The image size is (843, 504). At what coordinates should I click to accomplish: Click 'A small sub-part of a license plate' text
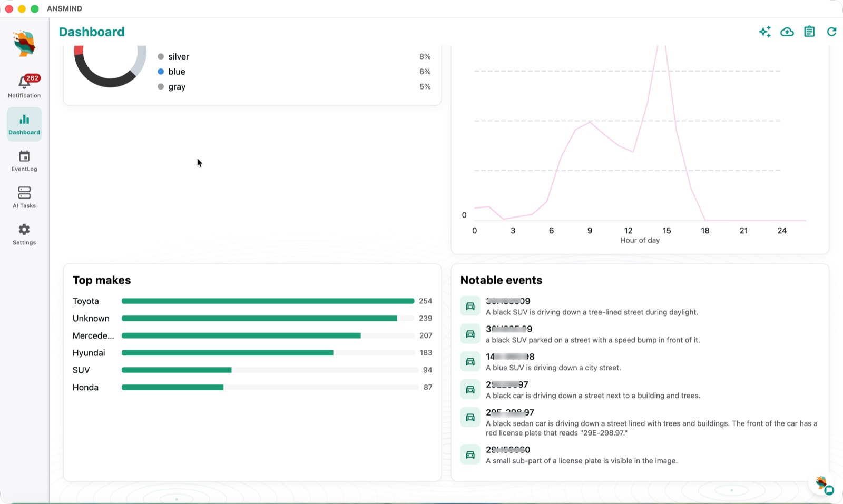(582, 461)
